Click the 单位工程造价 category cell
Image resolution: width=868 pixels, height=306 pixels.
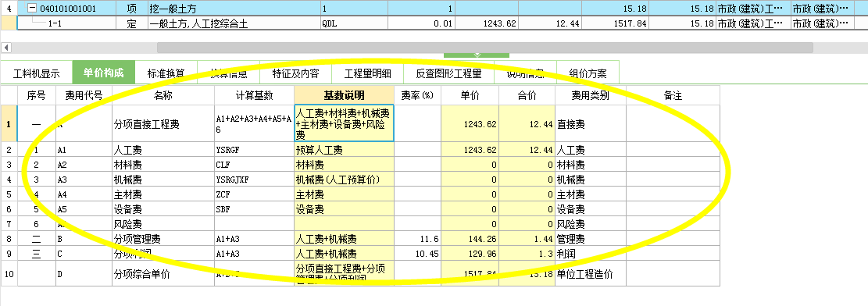591,274
